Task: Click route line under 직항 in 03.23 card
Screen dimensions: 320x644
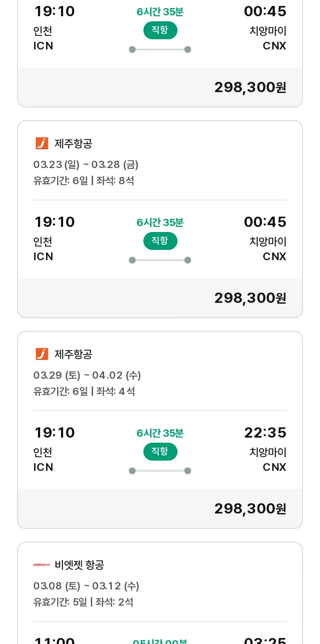Action: point(160,260)
